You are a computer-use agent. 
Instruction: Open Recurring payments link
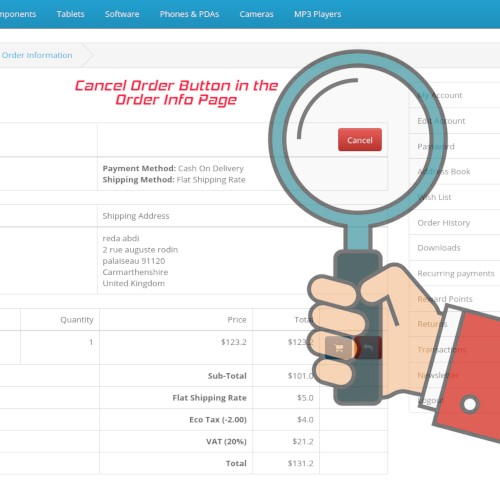click(456, 273)
